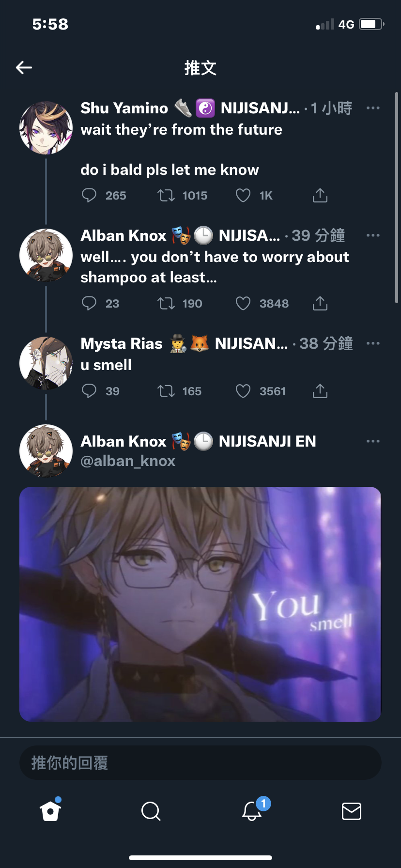This screenshot has height=868, width=401.
Task: Open the Search tab
Action: [x=151, y=811]
